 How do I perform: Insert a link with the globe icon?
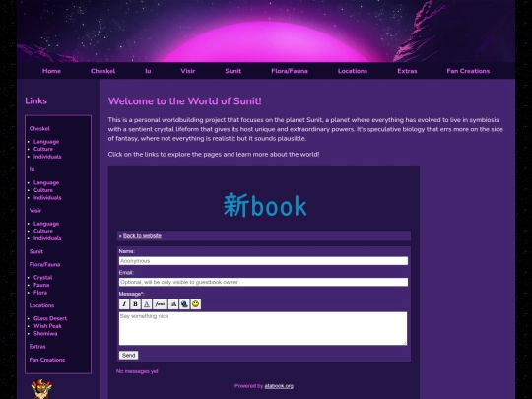tap(184, 304)
